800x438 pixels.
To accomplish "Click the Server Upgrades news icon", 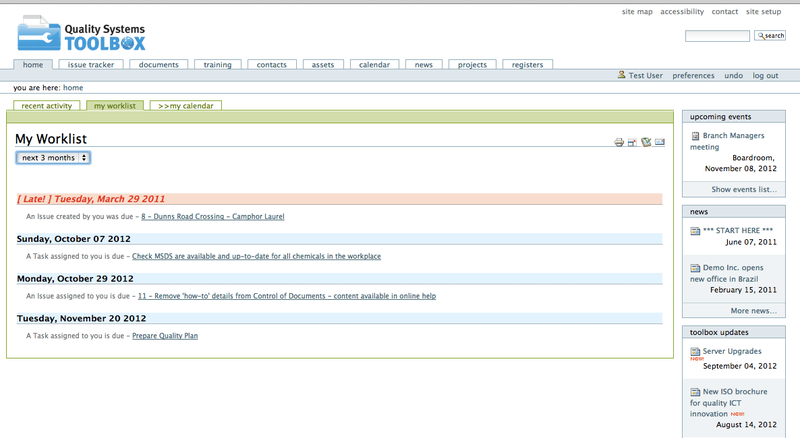I will pos(695,352).
